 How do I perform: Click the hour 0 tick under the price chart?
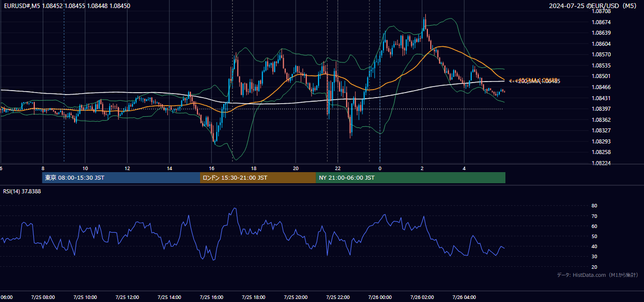coord(380,168)
